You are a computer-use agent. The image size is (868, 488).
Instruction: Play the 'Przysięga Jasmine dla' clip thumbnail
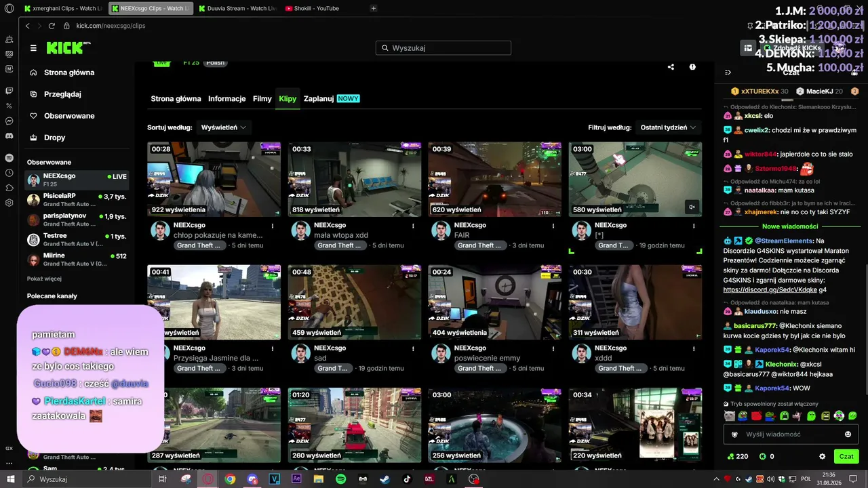(214, 302)
